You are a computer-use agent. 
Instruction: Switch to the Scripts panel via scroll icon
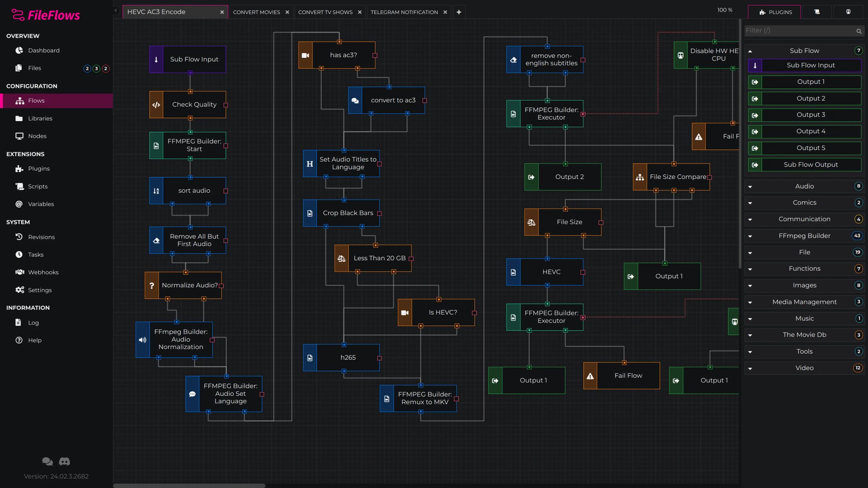817,12
